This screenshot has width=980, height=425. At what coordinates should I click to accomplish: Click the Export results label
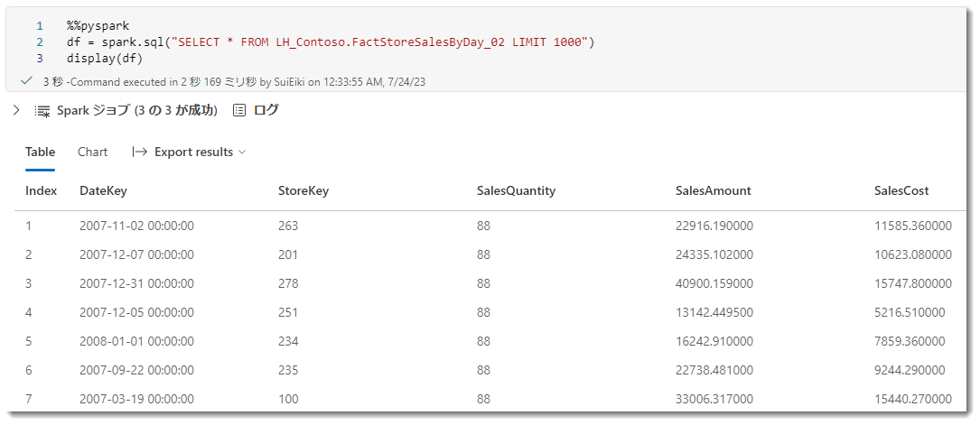coord(193,152)
